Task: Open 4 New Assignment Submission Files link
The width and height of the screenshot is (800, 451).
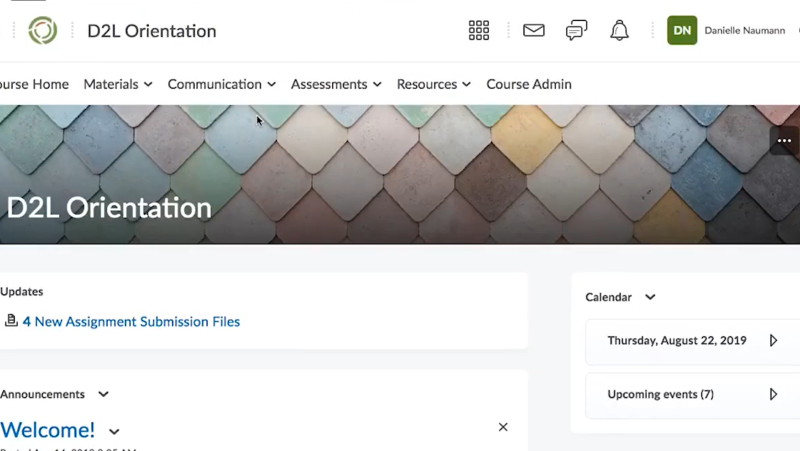Action: point(131,321)
